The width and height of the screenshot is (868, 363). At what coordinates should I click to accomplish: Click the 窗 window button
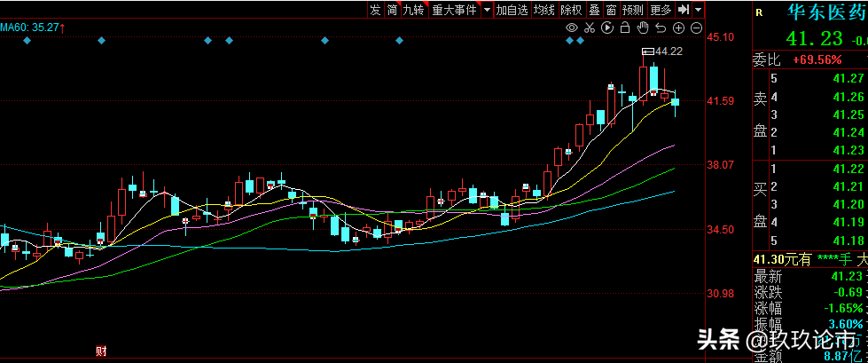click(611, 10)
